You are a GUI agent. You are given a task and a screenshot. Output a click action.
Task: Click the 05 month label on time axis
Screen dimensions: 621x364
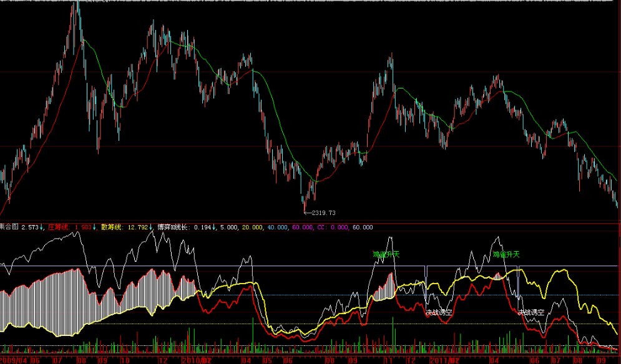pyautogui.click(x=268, y=360)
